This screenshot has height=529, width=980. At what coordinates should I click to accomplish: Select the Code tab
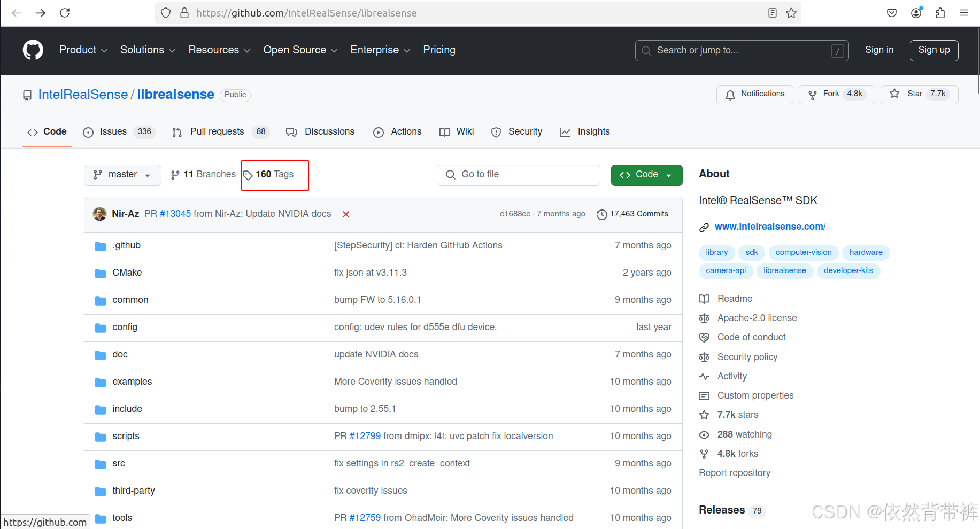[x=47, y=131]
